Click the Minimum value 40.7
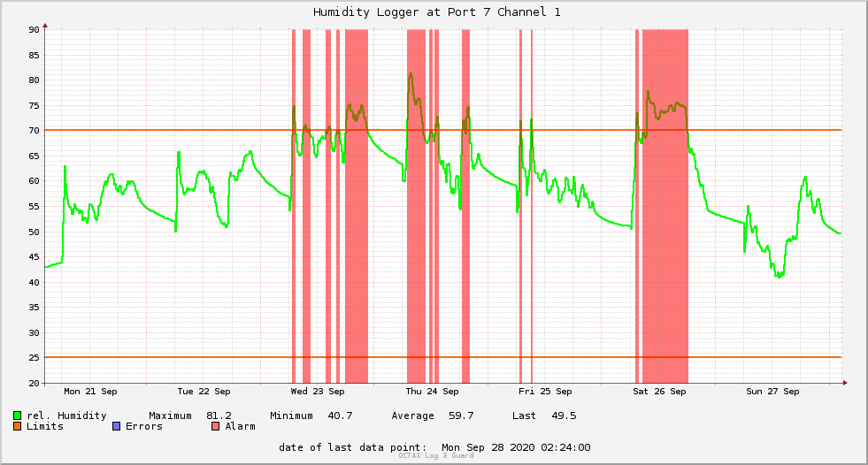This screenshot has height=465, width=868. 340,415
